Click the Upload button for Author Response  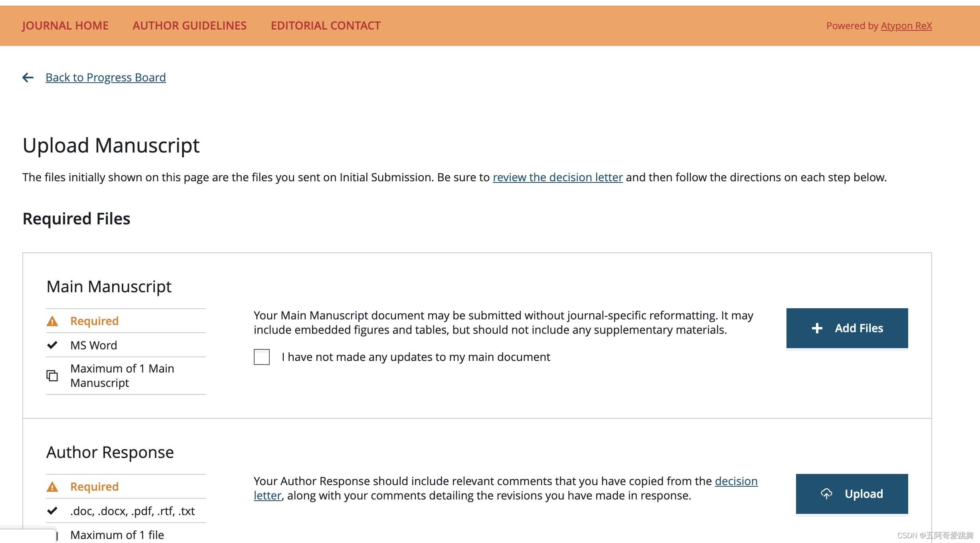[852, 494]
